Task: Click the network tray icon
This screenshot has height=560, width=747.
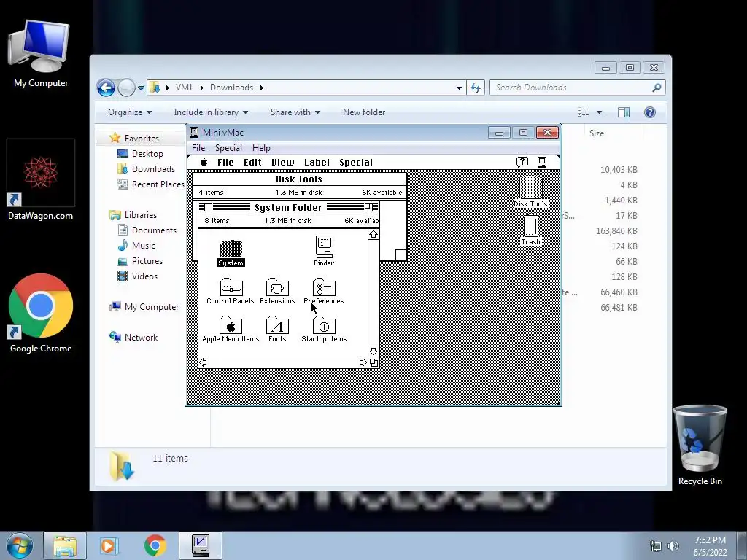Action: tap(656, 546)
